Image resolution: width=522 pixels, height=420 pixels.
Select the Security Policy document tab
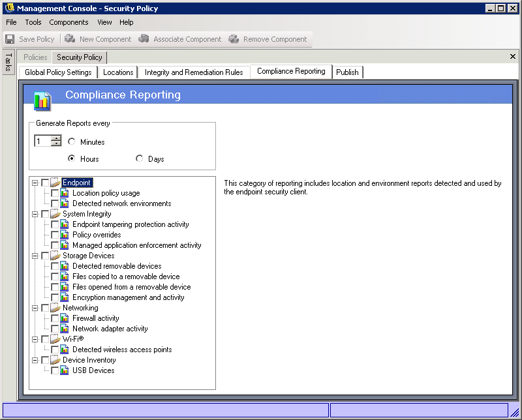point(79,57)
